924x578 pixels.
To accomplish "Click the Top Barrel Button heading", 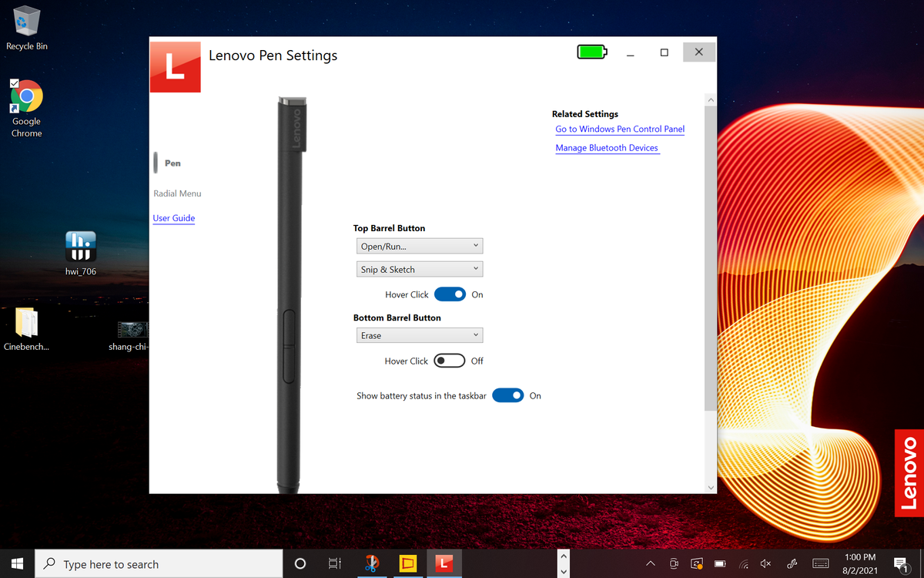I will (389, 228).
